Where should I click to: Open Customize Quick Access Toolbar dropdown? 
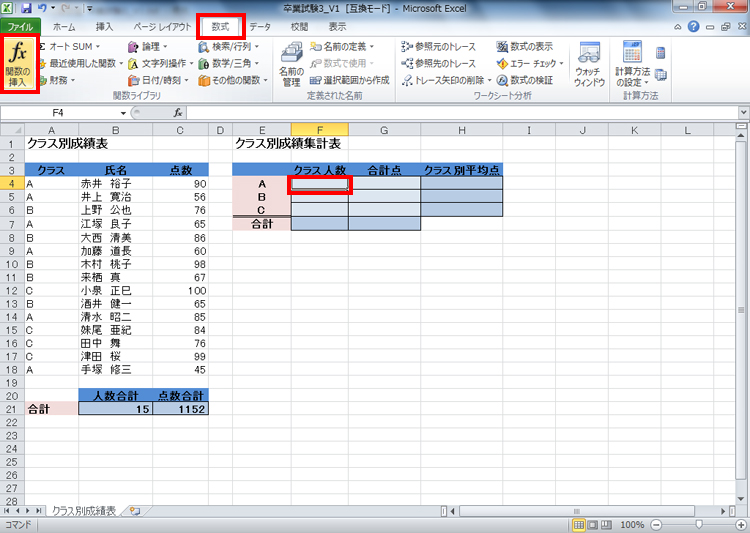click(90, 8)
